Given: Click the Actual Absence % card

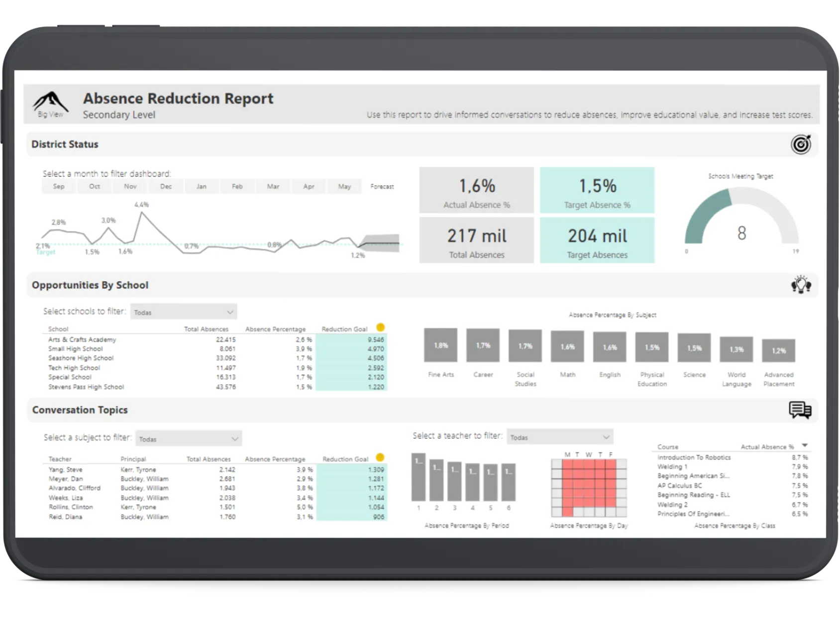Looking at the screenshot, I should point(477,191).
